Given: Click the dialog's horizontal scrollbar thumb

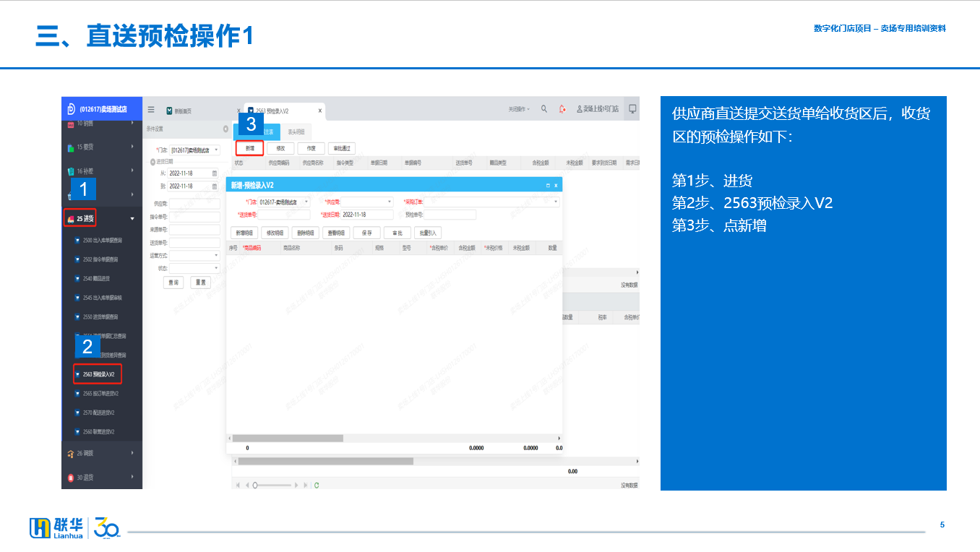Looking at the screenshot, I should (x=288, y=438).
